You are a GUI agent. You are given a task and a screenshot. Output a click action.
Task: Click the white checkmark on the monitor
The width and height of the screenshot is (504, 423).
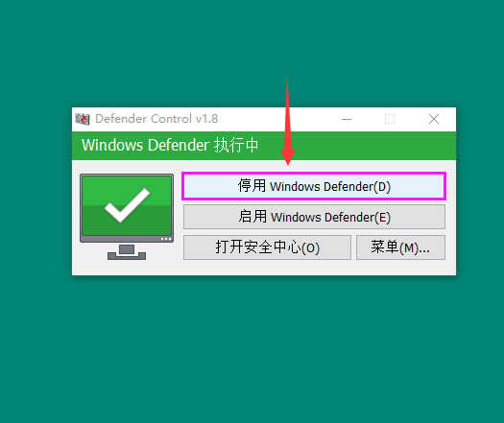(128, 205)
